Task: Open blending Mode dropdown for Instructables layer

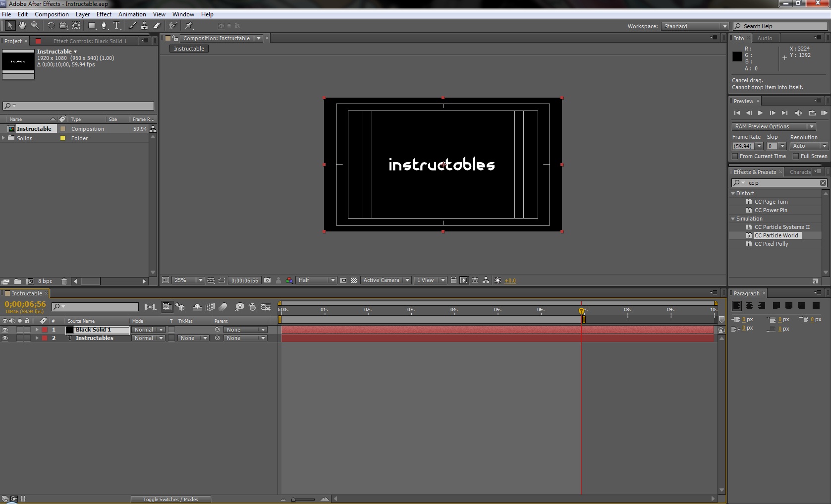Action: pos(148,338)
